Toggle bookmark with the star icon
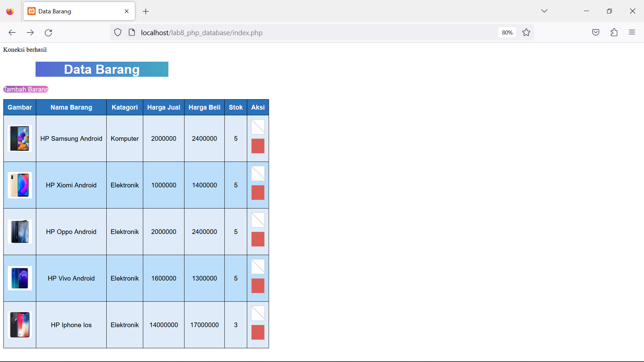This screenshot has height=362, width=644. tap(526, 32)
